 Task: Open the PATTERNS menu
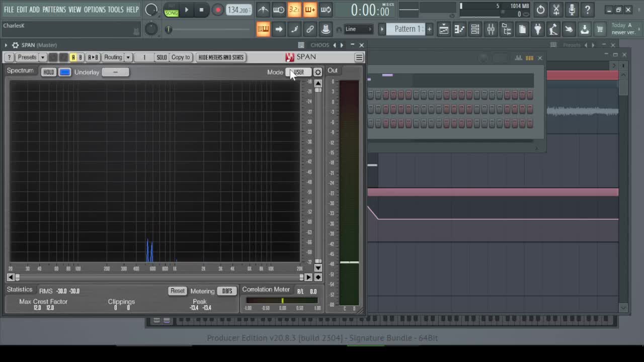[54, 10]
